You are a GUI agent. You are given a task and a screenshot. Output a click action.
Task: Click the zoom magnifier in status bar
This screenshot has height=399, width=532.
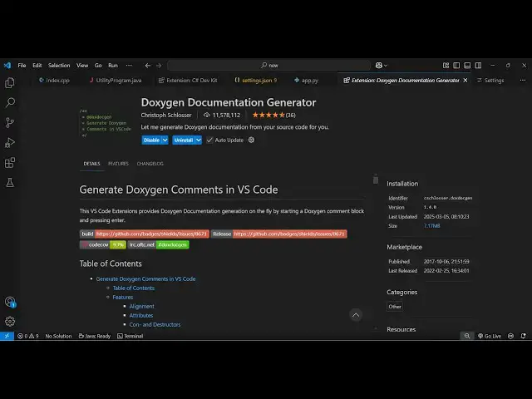(x=467, y=336)
